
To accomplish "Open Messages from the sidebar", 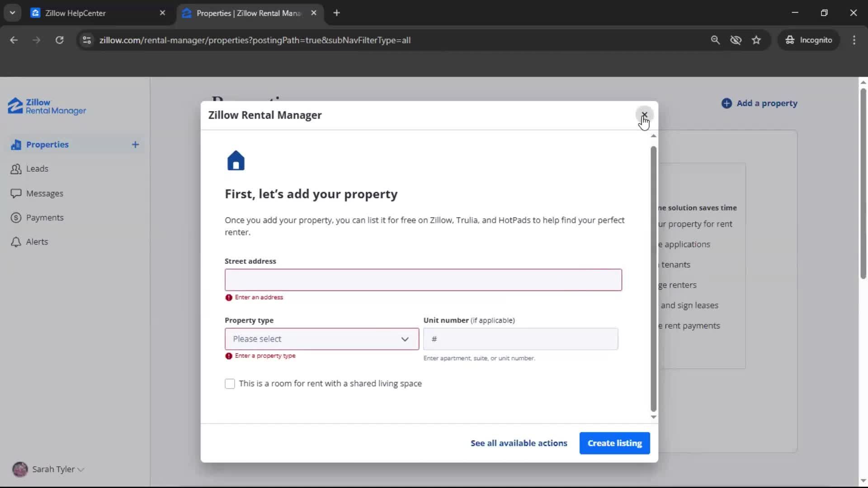I will point(44,193).
